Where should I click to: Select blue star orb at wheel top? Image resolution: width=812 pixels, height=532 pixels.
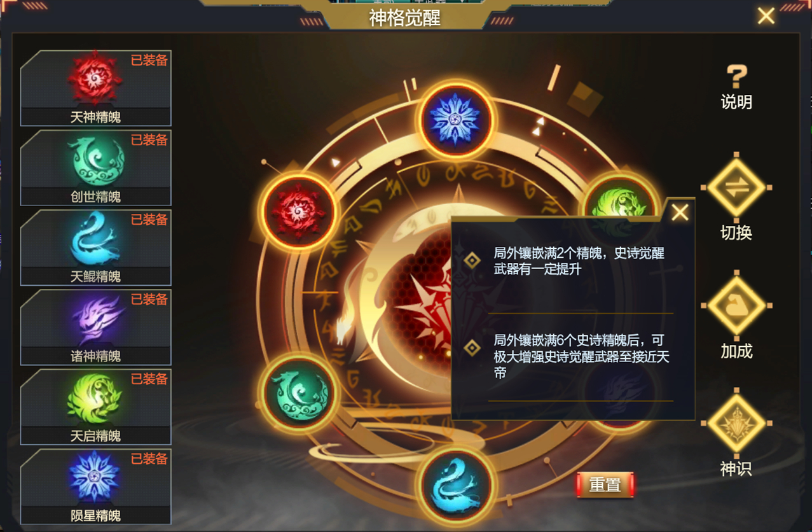click(x=456, y=119)
